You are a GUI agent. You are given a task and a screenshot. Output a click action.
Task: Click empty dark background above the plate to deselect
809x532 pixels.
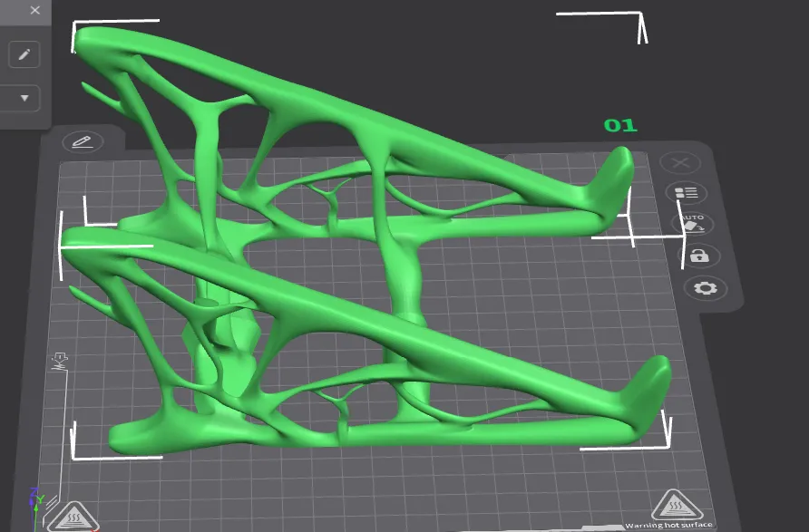pos(408,36)
